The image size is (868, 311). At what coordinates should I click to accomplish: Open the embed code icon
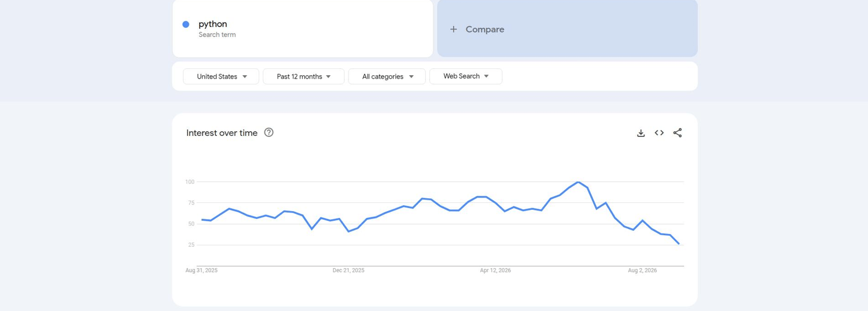(x=659, y=133)
